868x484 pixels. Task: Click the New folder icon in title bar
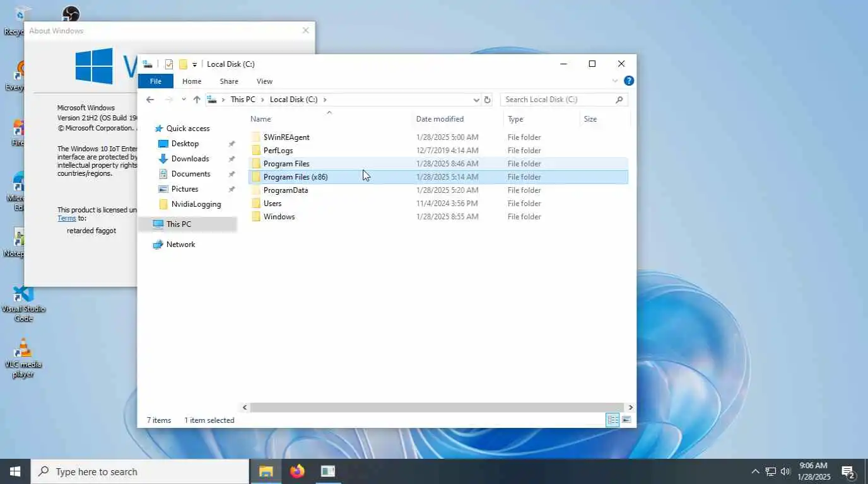tap(183, 64)
